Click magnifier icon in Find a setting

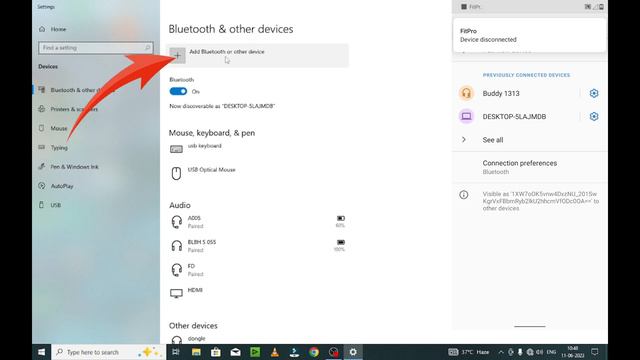coord(147,48)
